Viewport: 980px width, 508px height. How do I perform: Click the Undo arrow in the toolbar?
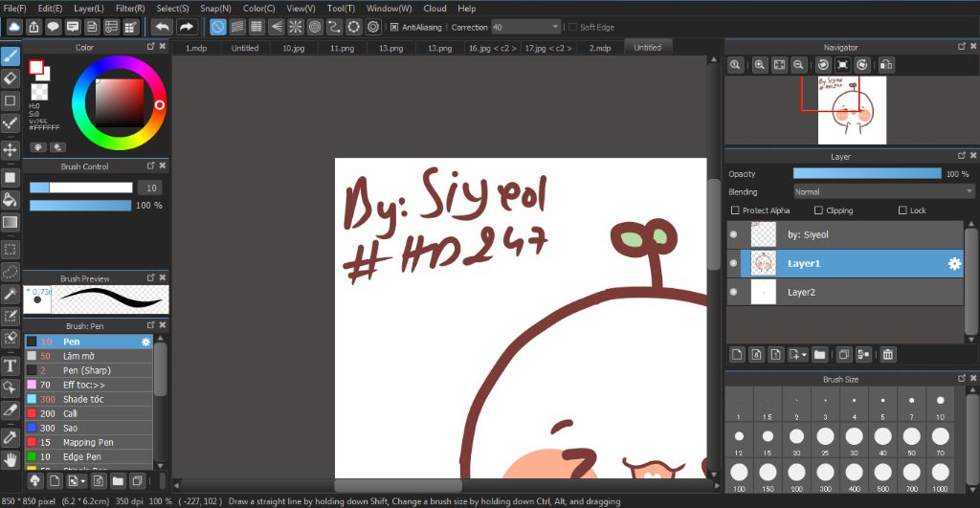pyautogui.click(x=162, y=27)
